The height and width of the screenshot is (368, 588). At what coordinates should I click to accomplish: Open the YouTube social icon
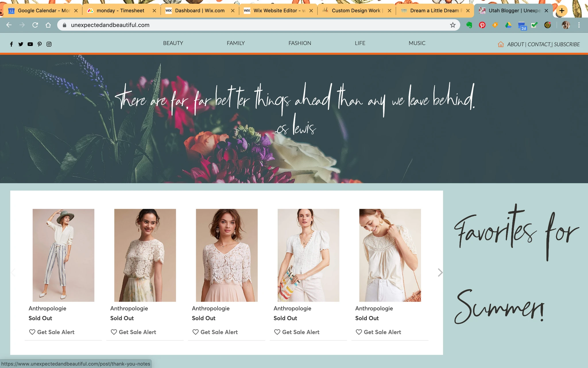click(30, 44)
